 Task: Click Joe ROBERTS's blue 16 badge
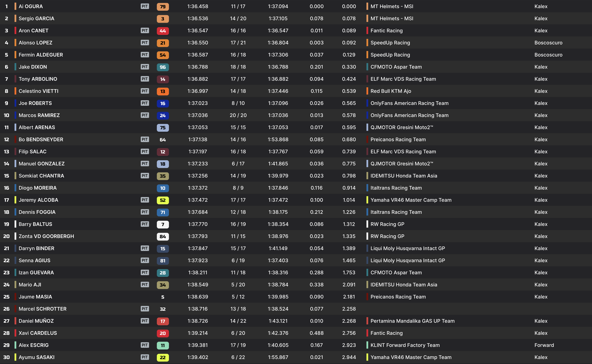tap(163, 104)
